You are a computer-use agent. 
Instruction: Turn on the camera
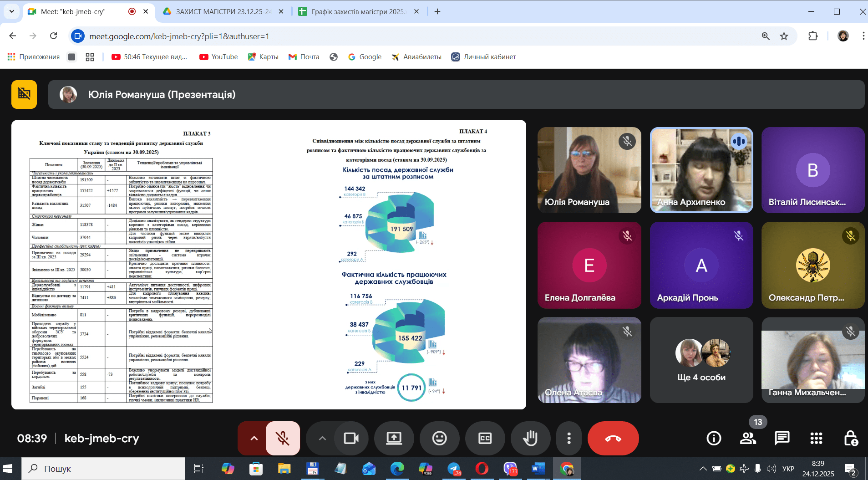(x=351, y=438)
